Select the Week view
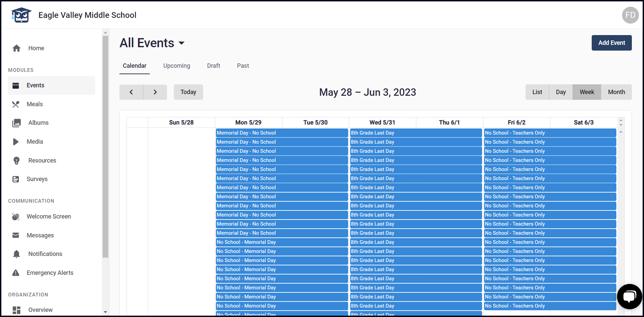 pyautogui.click(x=587, y=92)
